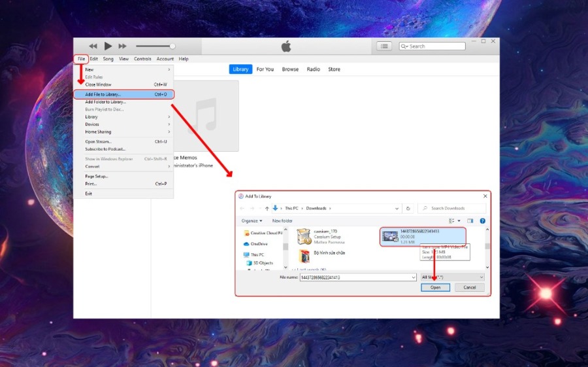Click the Search Downloads field
Screen dimensions: 588x367
(x=452, y=208)
